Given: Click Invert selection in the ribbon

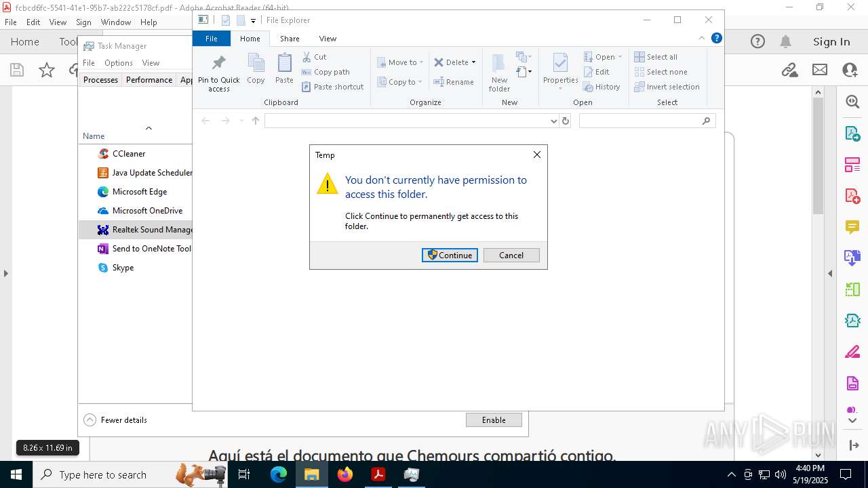Looking at the screenshot, I should coord(667,87).
